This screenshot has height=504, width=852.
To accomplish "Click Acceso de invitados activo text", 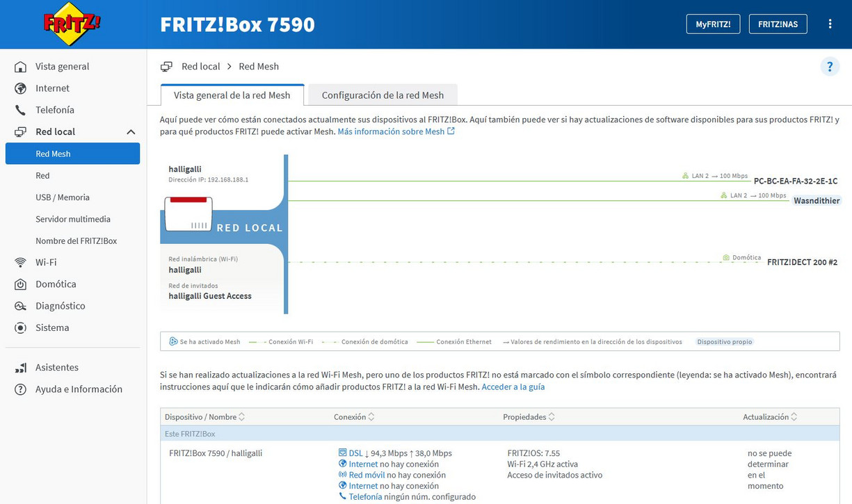I will click(x=555, y=475).
